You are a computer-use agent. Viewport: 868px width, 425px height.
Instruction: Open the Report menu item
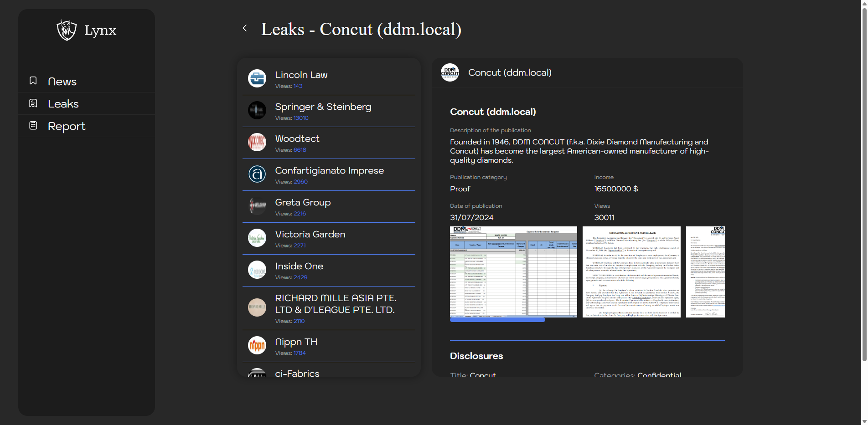67,126
